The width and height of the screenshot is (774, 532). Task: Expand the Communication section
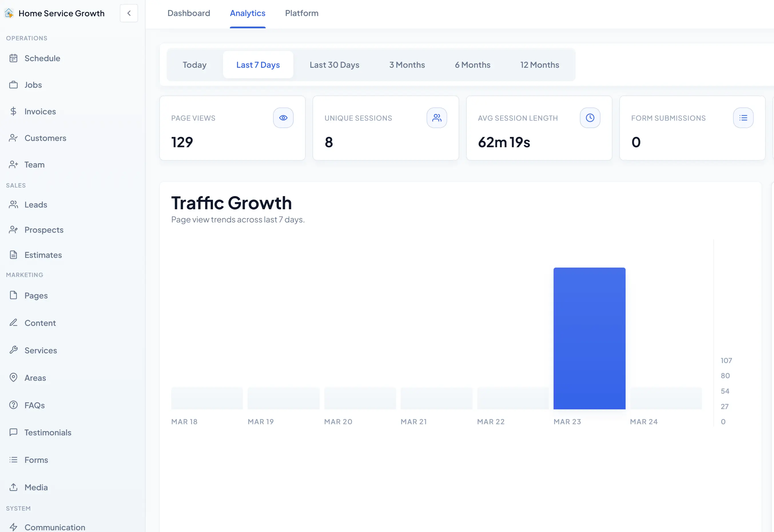click(x=55, y=526)
